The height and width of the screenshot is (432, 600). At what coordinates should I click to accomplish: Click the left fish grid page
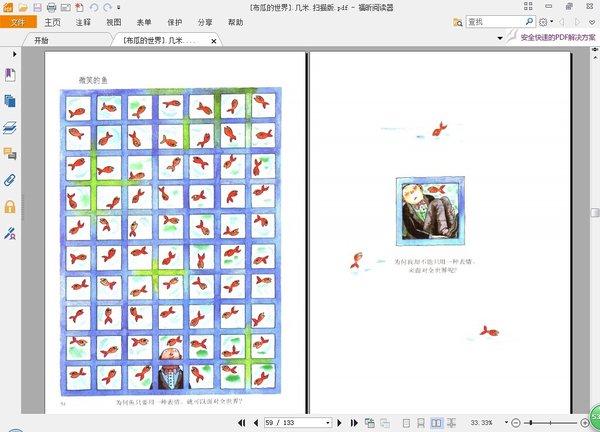pos(175,233)
